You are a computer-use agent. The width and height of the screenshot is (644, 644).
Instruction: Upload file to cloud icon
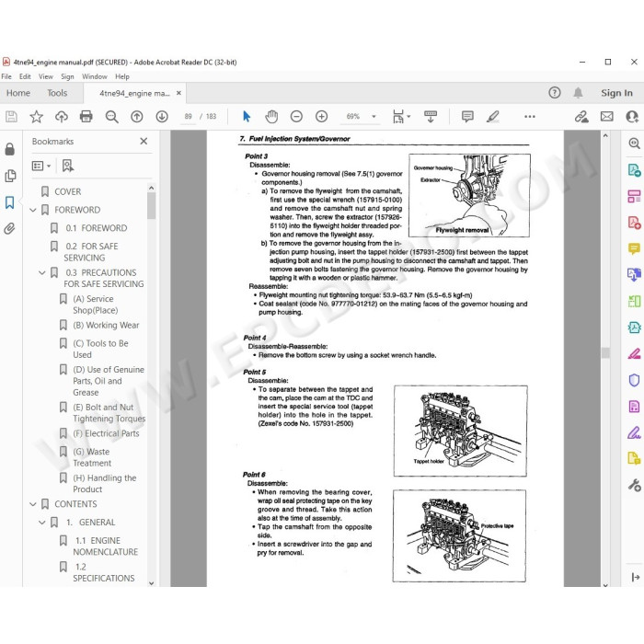[x=62, y=117]
